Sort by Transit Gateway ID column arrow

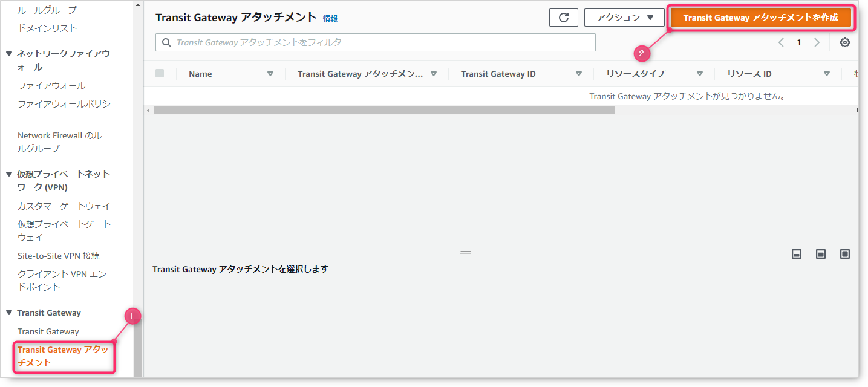(x=579, y=74)
